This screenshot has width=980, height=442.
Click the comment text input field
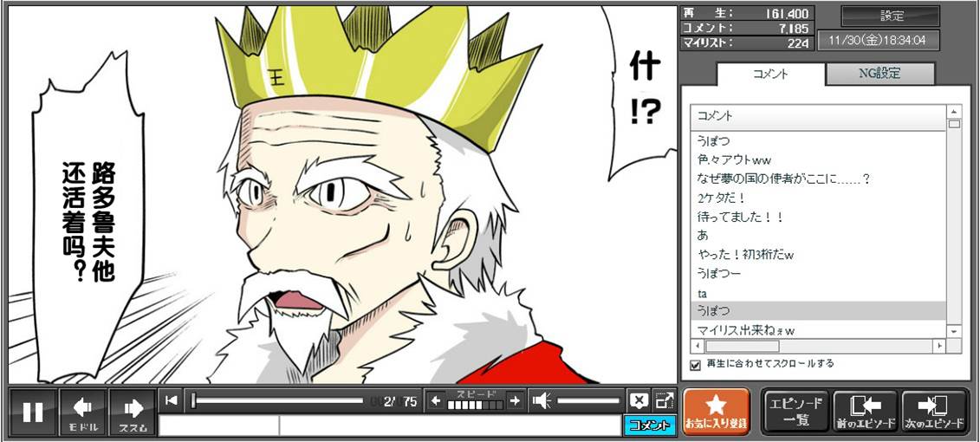point(390,426)
